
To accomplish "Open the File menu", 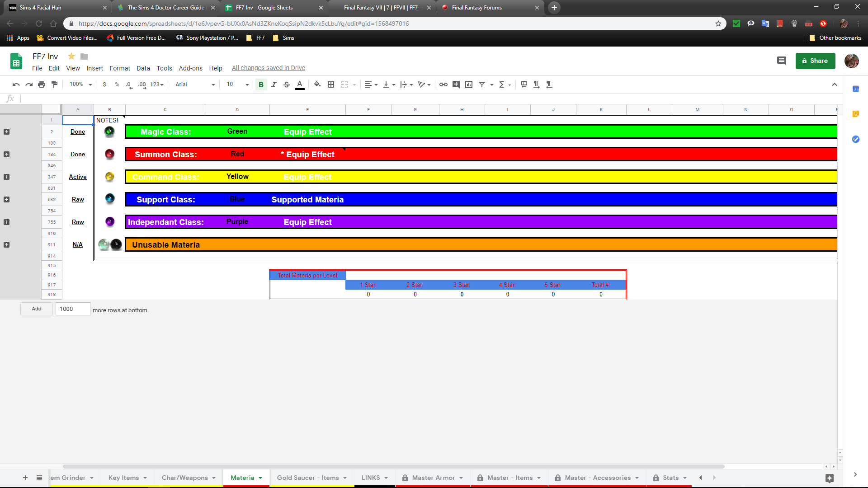I will tap(37, 68).
